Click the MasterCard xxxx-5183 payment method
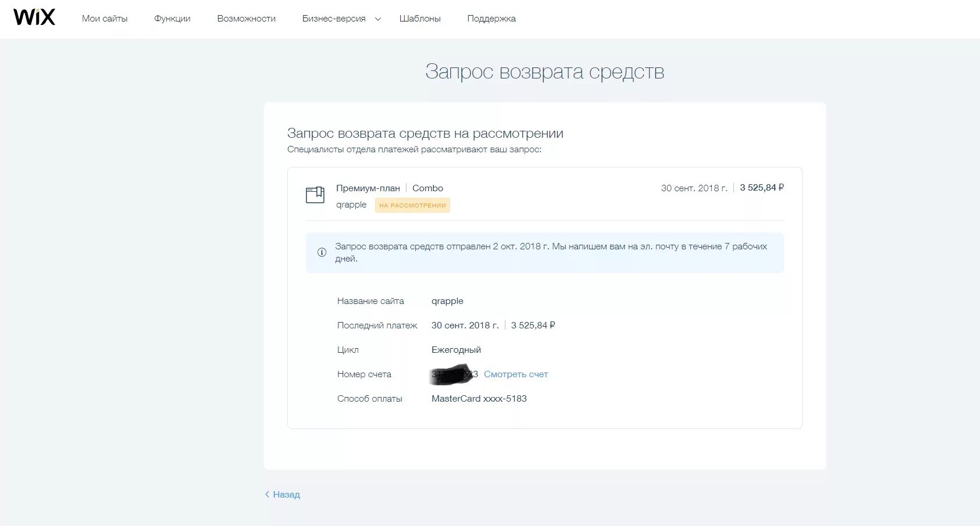The image size is (980, 526). tap(479, 399)
